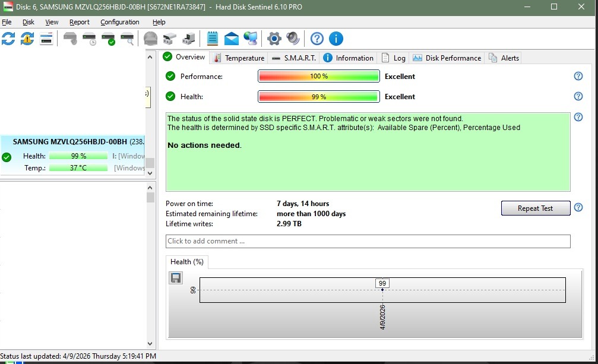Click the 'Status last updated' status bar text
Viewport: 598px width, 364px height.
point(78,356)
